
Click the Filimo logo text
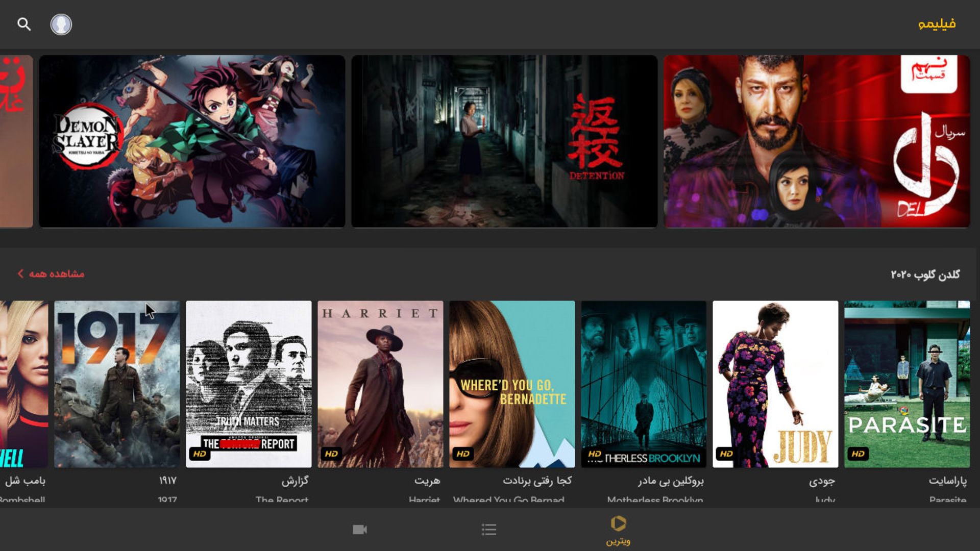[937, 24]
